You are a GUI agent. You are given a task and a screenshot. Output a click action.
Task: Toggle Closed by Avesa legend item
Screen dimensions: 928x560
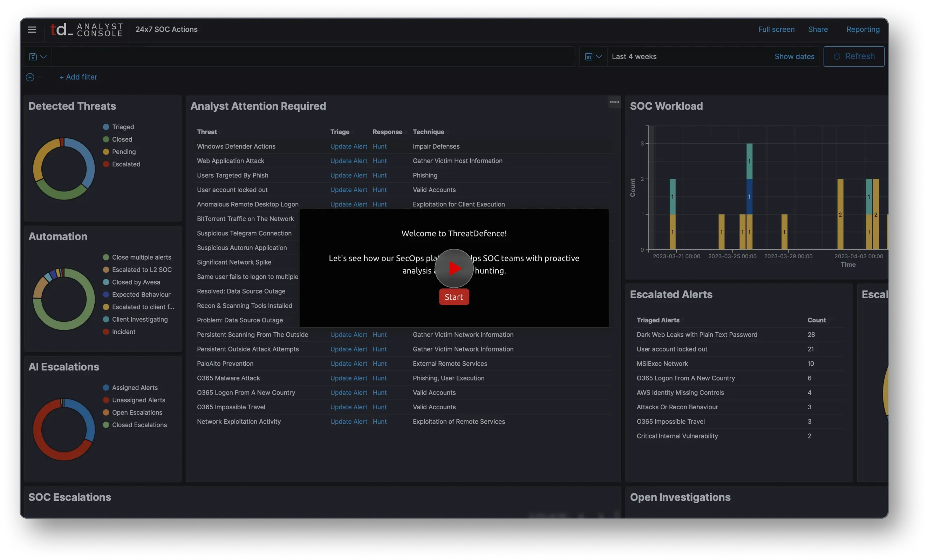131,282
